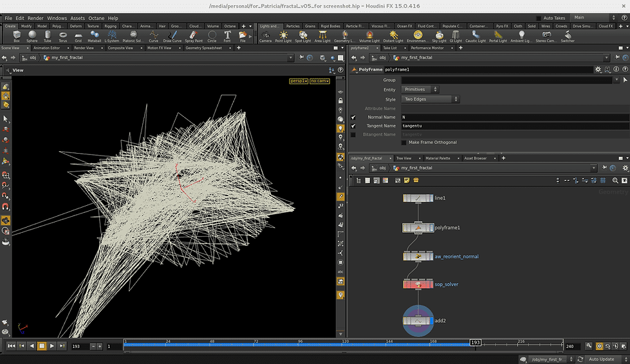Toggle display flag on polyframe1 node
This screenshot has height=364, width=630.
point(432,228)
